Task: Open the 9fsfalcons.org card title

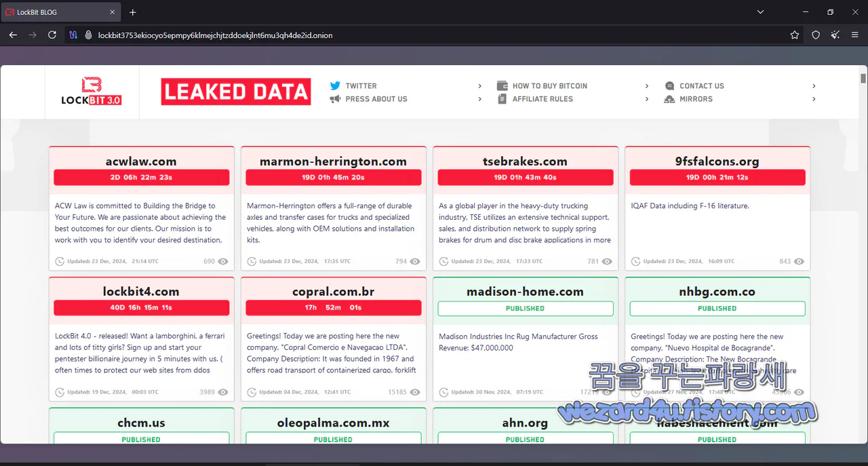Action: 717,161
